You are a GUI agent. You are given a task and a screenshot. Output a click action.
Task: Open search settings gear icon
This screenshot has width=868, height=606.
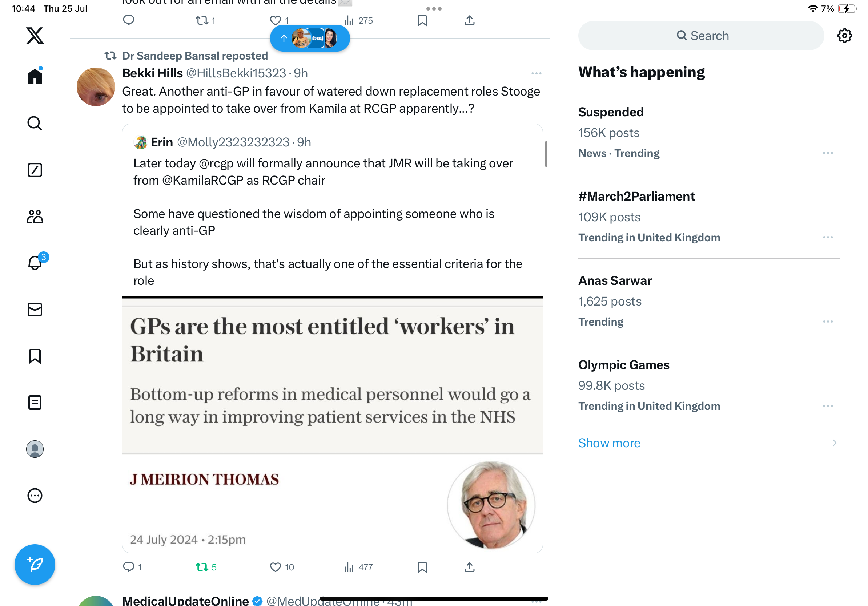point(844,36)
